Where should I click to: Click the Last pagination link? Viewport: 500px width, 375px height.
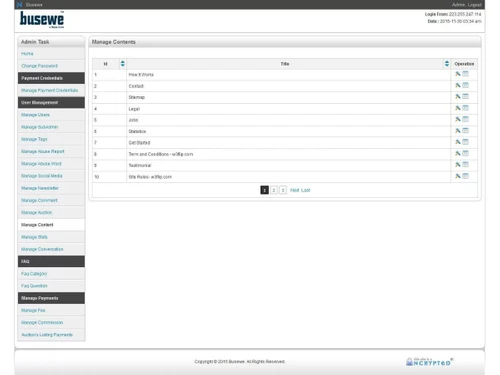click(305, 190)
